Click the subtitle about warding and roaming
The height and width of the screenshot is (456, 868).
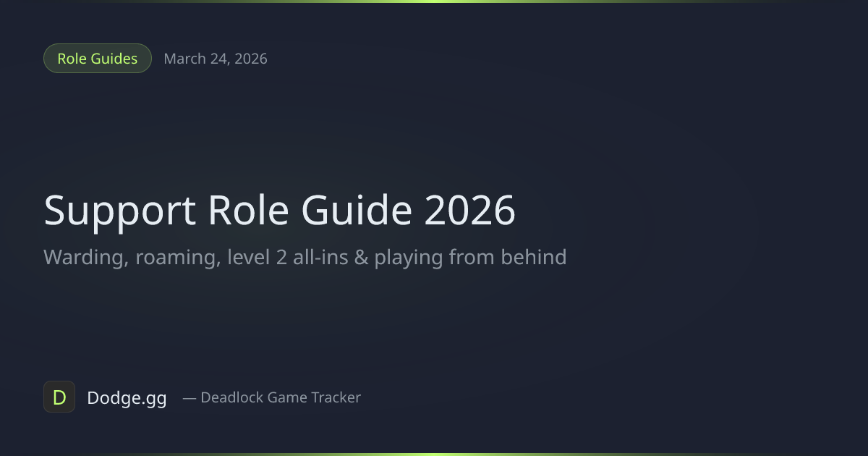coord(305,258)
